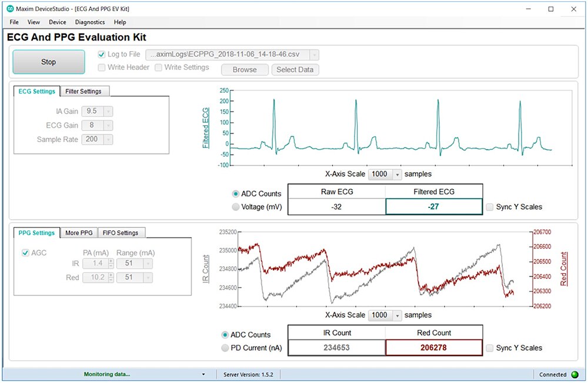This screenshot has height=383, width=588.
Task: Close the DeviceStudio window
Action: (x=574, y=9)
